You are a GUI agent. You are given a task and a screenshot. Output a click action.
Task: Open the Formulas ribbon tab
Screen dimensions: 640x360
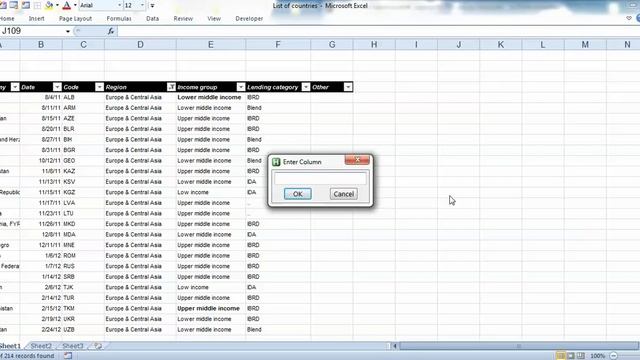119,18
